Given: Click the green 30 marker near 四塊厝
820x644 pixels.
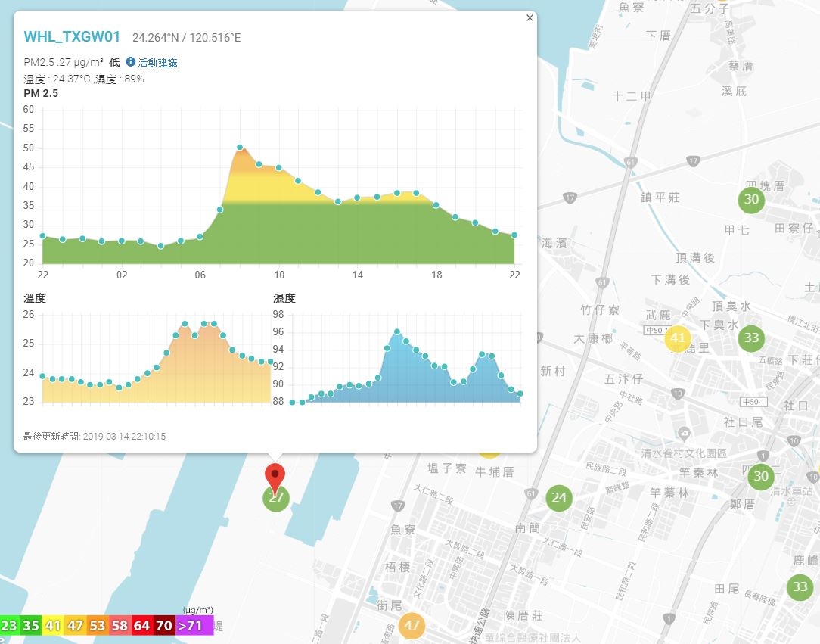Looking at the screenshot, I should pos(751,199).
